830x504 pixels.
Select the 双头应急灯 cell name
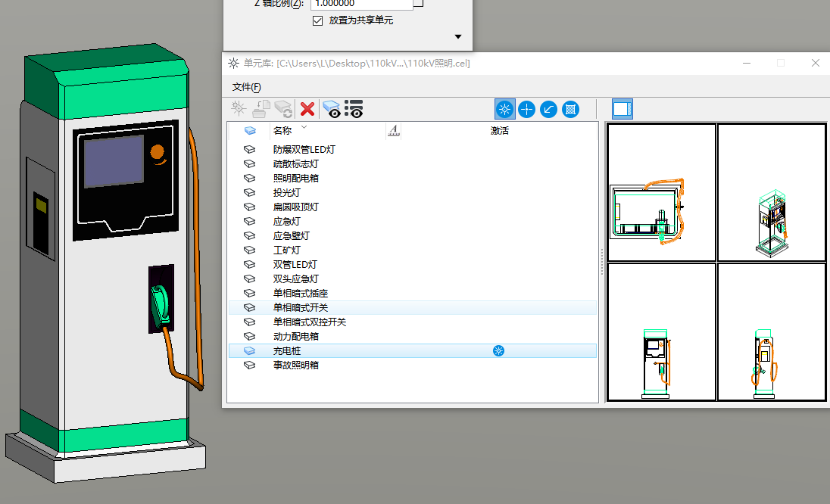[x=296, y=278]
